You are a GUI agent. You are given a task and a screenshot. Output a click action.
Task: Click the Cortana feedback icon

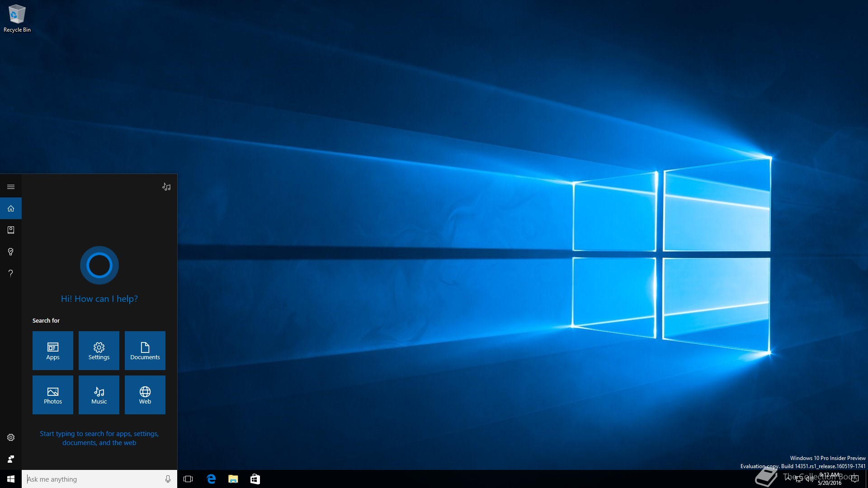[11, 459]
